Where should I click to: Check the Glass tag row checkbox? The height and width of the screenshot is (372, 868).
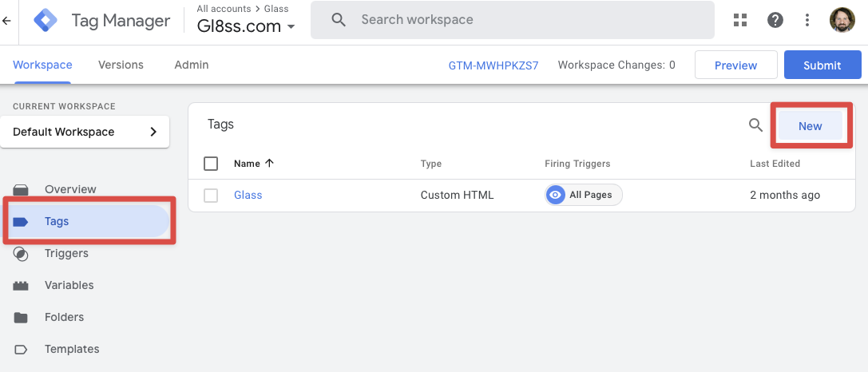point(211,196)
